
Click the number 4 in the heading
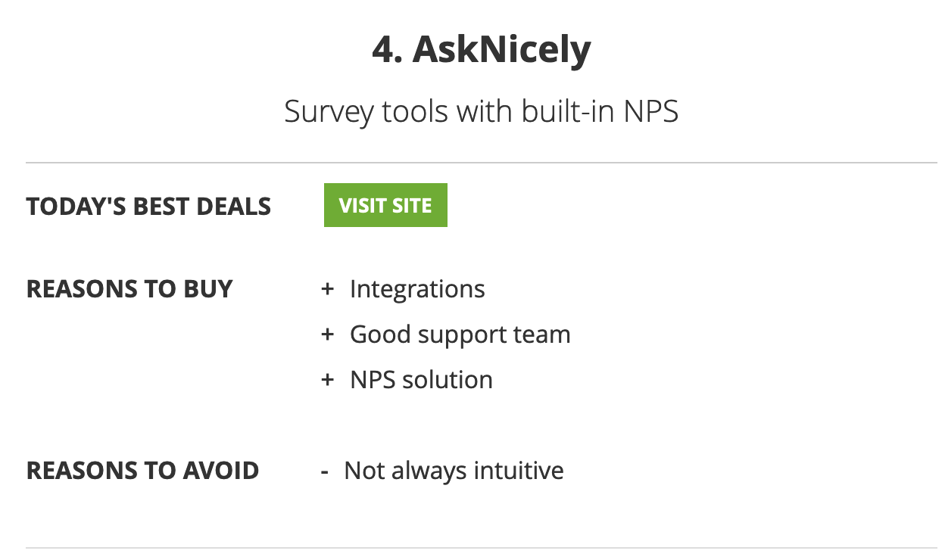[x=382, y=50]
